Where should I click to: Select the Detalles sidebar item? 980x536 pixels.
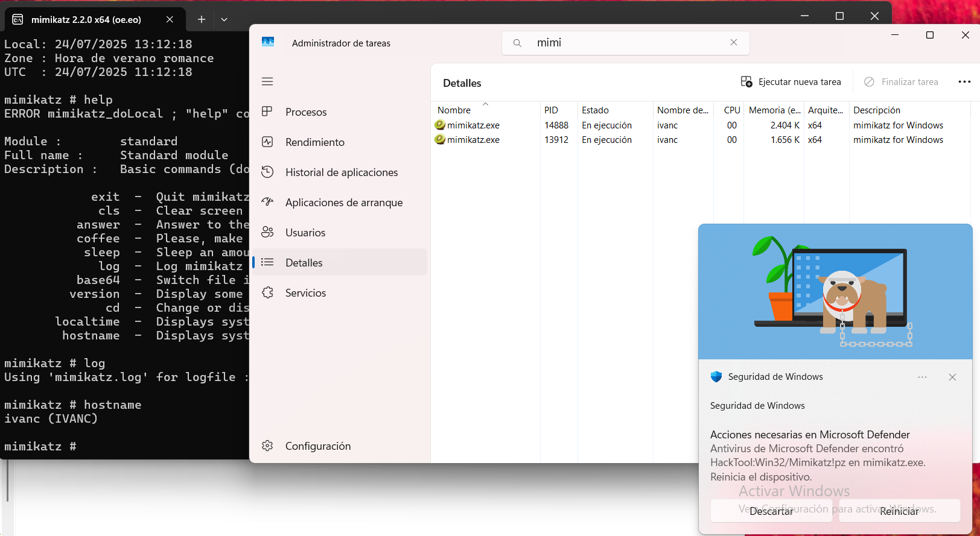(x=340, y=263)
